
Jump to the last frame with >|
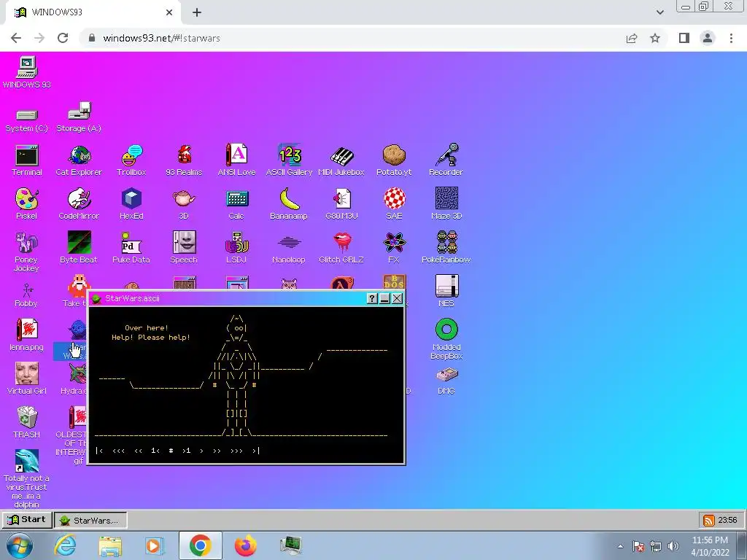[x=256, y=451]
